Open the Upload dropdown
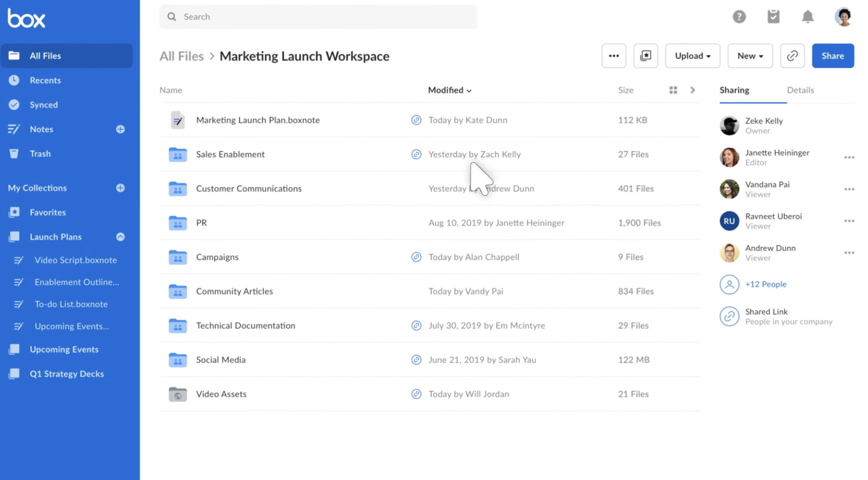The width and height of the screenshot is (868, 480). click(692, 56)
